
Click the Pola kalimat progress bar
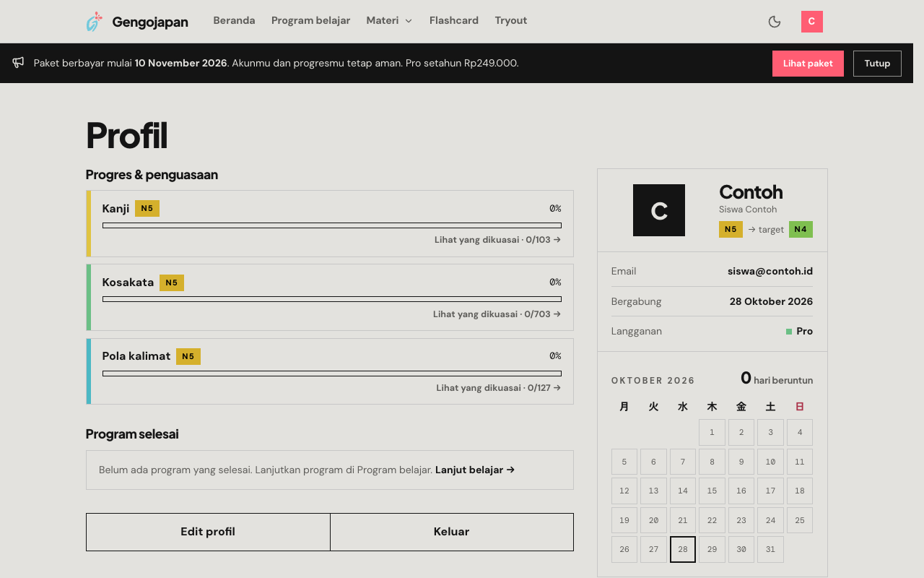tap(332, 374)
